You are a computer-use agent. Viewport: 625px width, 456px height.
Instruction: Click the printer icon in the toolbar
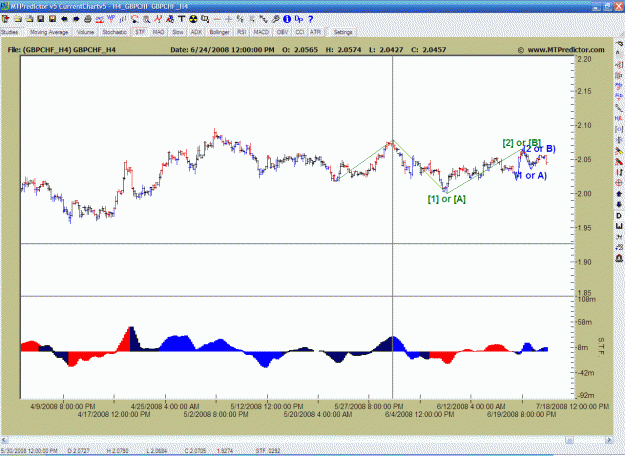(88, 19)
